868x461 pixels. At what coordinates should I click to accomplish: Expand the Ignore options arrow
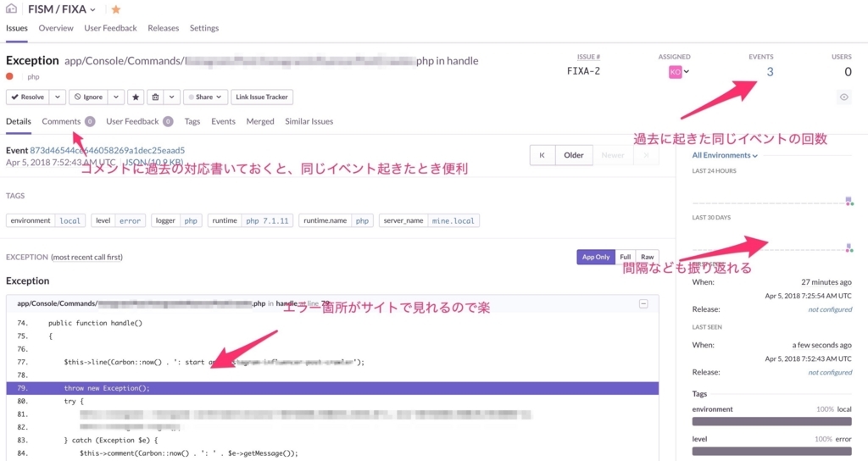pos(115,97)
